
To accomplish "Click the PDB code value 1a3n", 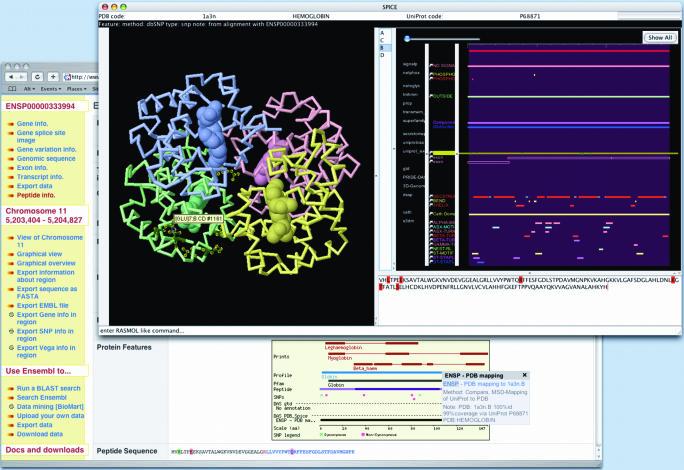I will click(x=209, y=16).
